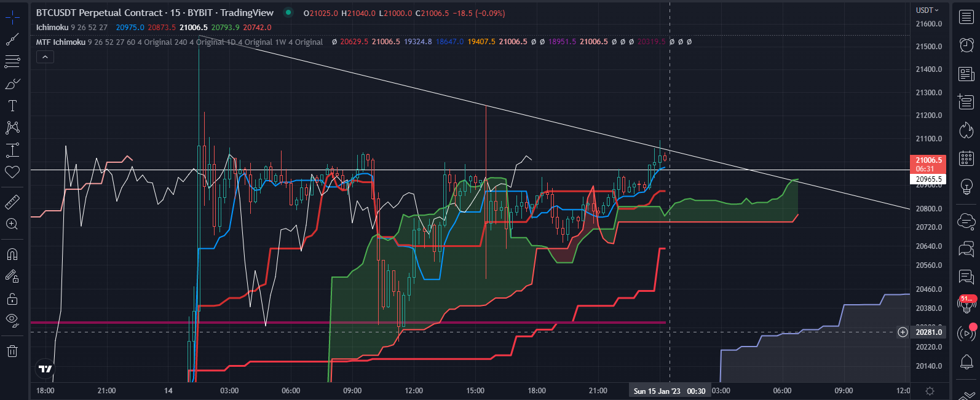Image resolution: width=980 pixels, height=400 pixels.
Task: Click the Sun 15 Jan '23 00:30 time label
Action: pyautogui.click(x=670, y=391)
